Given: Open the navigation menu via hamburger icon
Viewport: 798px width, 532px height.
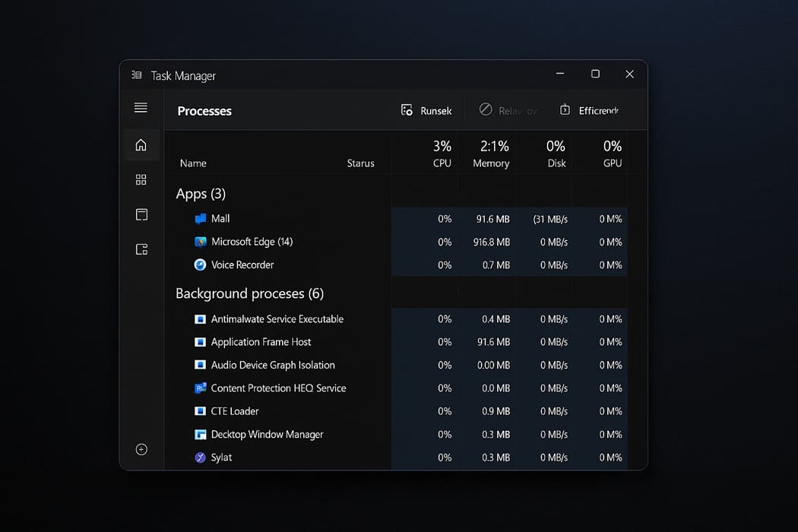Looking at the screenshot, I should point(141,107).
